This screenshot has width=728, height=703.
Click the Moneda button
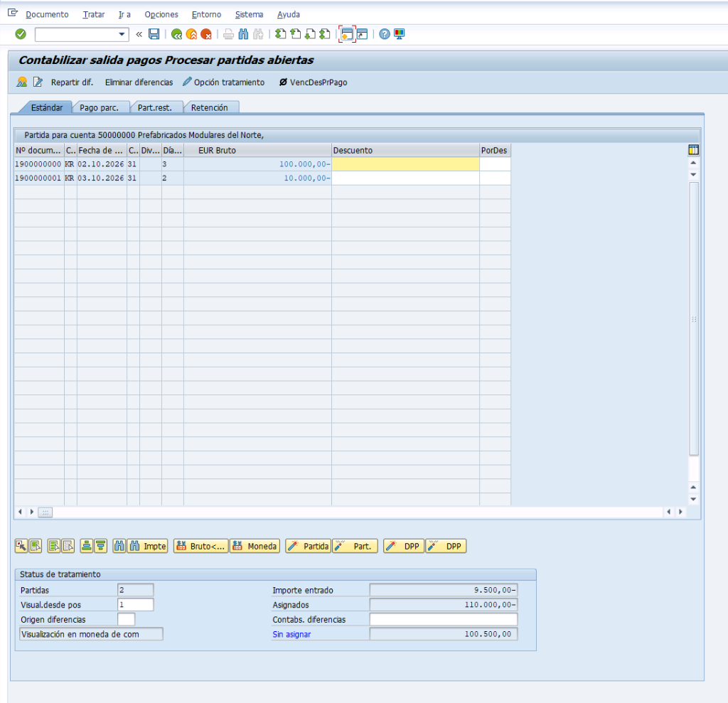pyautogui.click(x=255, y=546)
